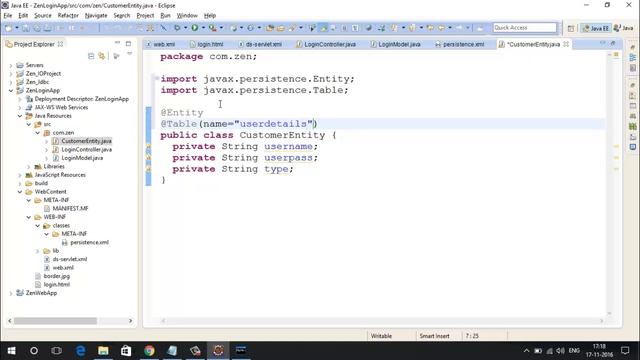This screenshot has width=640, height=360.
Task: Click Collapse All in Project Explorer
Action: 91,56
